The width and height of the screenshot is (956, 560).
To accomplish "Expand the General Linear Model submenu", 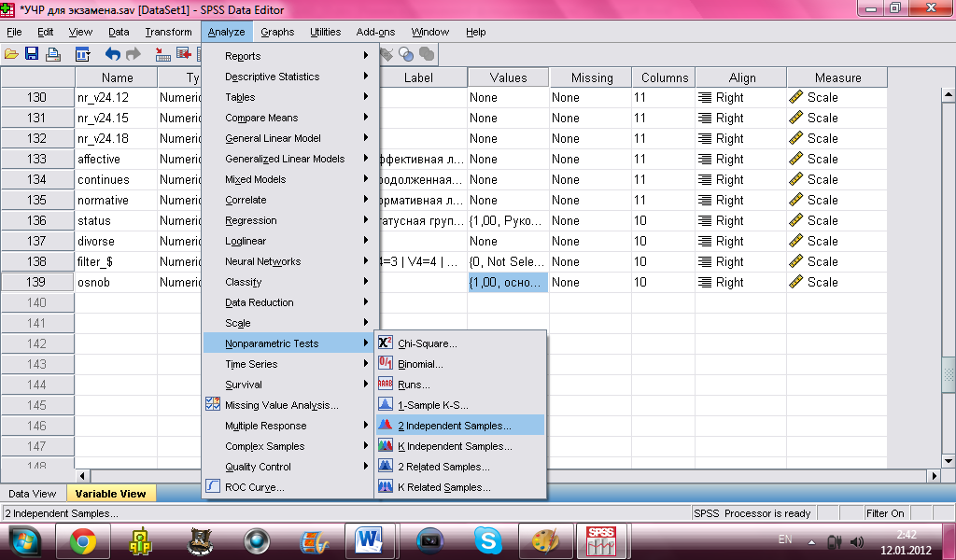I will click(289, 138).
